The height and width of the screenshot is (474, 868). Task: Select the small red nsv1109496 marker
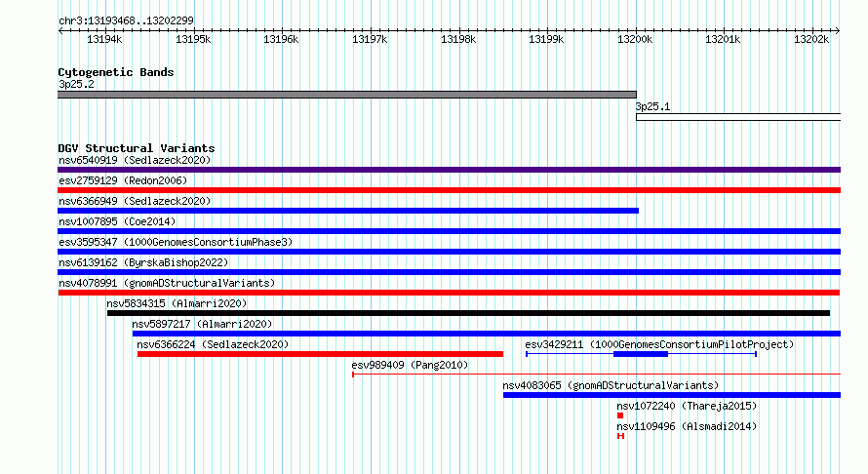620,436
